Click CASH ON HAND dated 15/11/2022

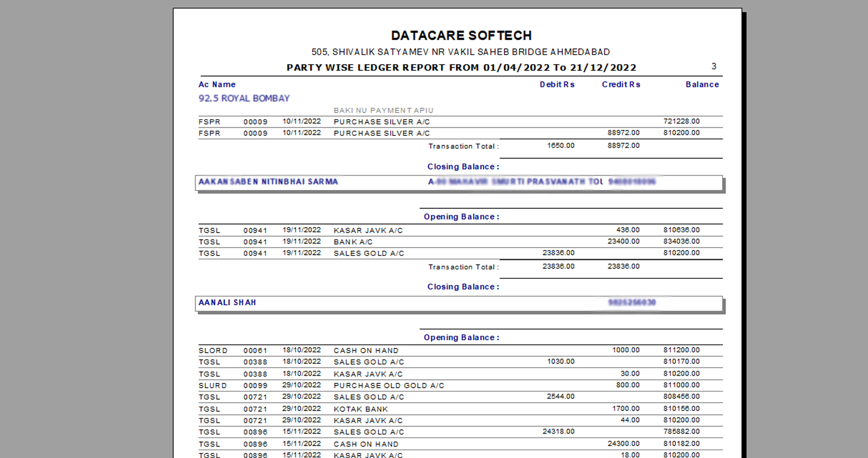tap(366, 444)
